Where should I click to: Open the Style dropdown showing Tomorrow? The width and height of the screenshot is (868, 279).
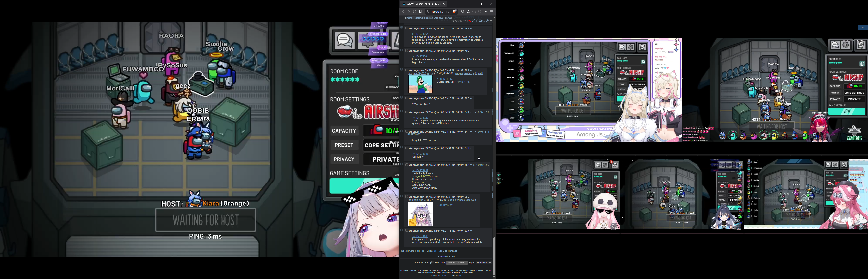coord(484,263)
